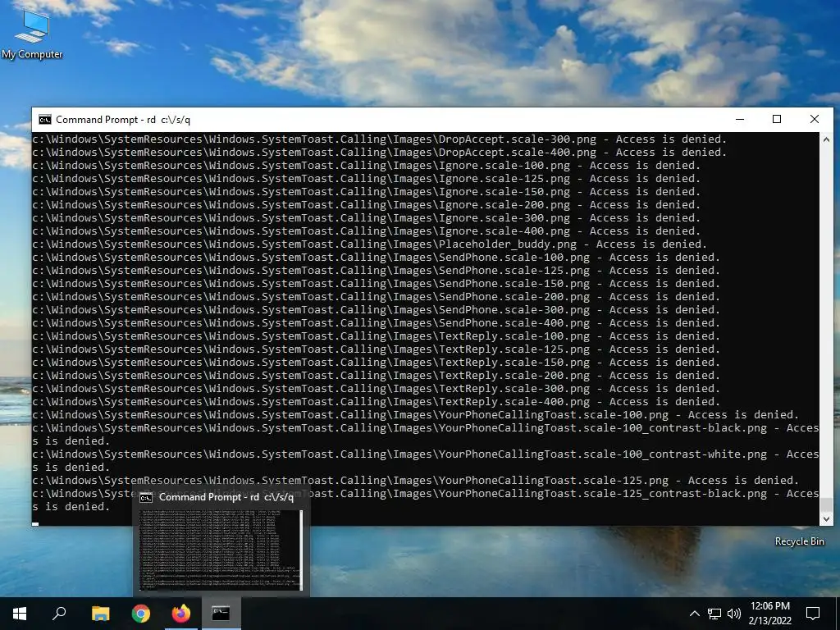Viewport: 840px width, 630px height.
Task: Click the line with TextReply.scale-400.png
Action: 376,402
